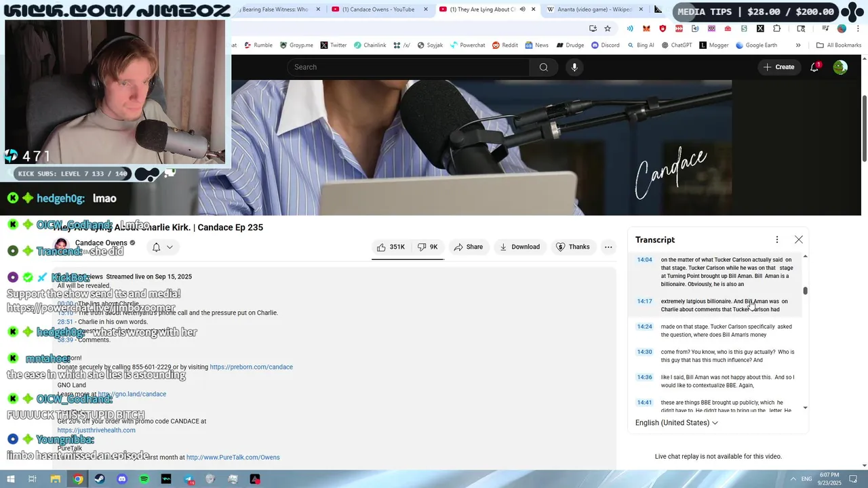Click the Download button
Image resolution: width=868 pixels, height=488 pixels.
pos(519,247)
